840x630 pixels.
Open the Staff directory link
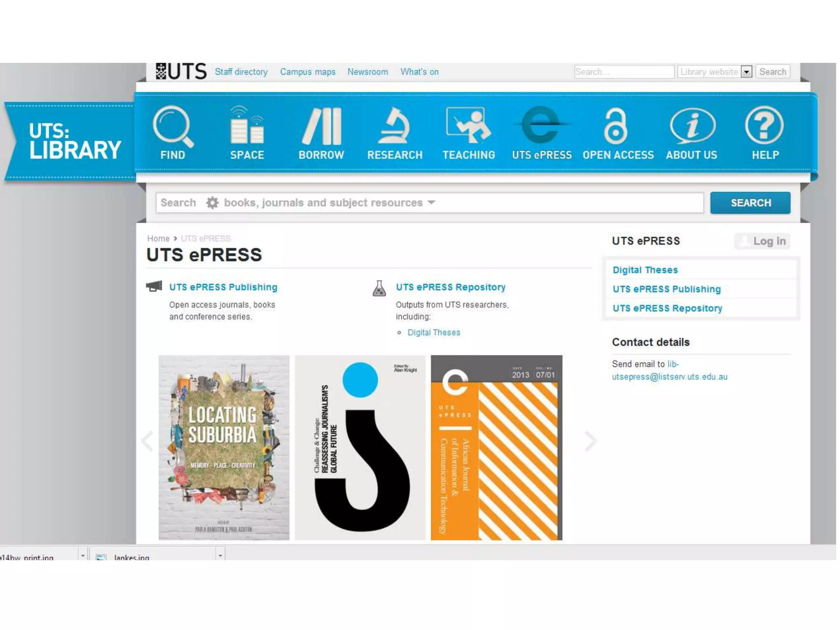pyautogui.click(x=241, y=72)
